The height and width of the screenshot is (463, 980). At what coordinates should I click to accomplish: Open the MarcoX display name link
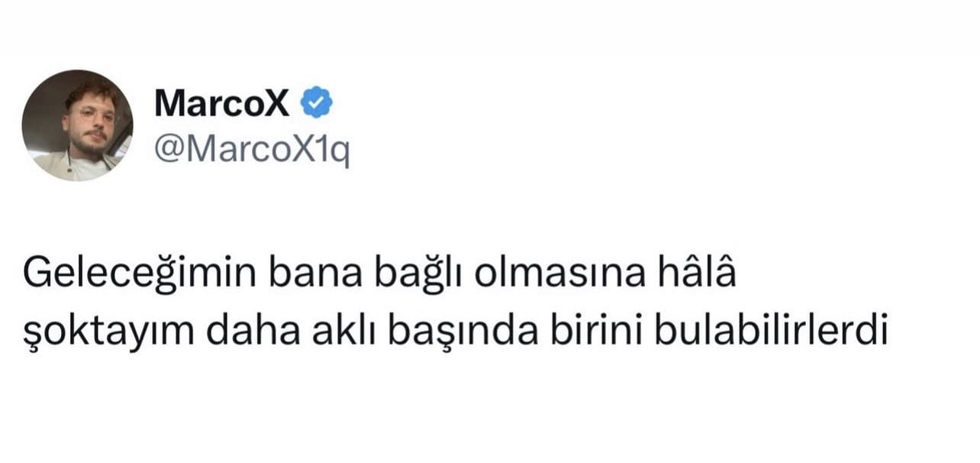pyautogui.click(x=222, y=104)
